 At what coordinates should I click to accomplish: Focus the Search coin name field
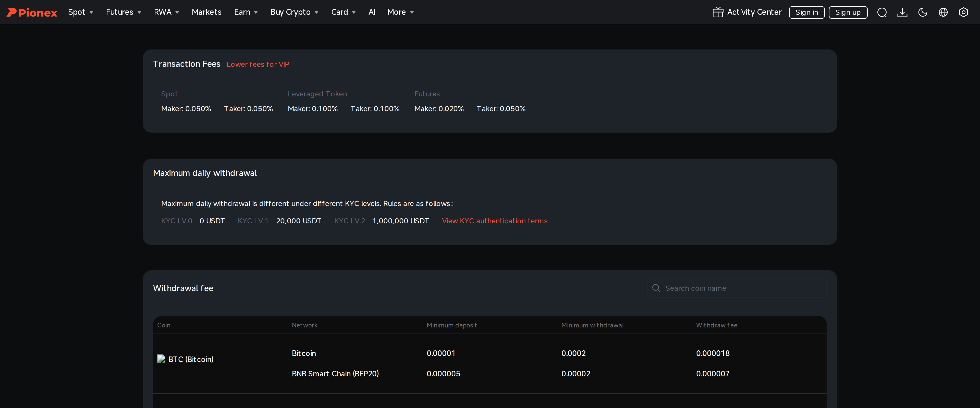[737, 288]
